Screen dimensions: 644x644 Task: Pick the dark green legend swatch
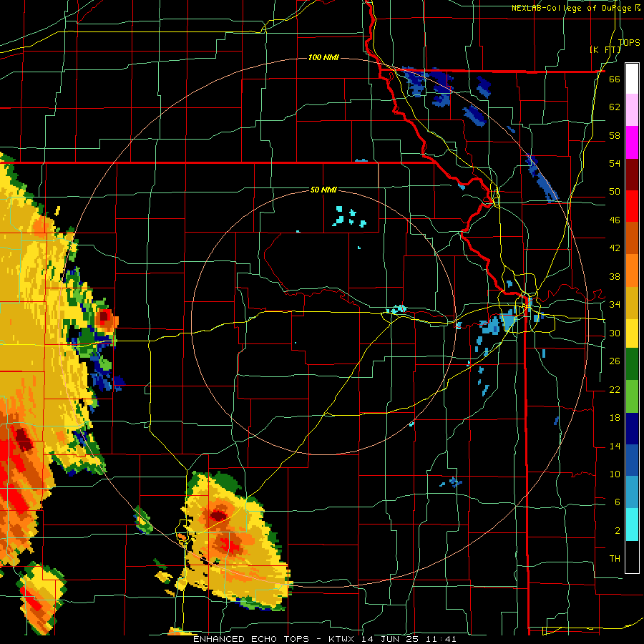pos(632,364)
